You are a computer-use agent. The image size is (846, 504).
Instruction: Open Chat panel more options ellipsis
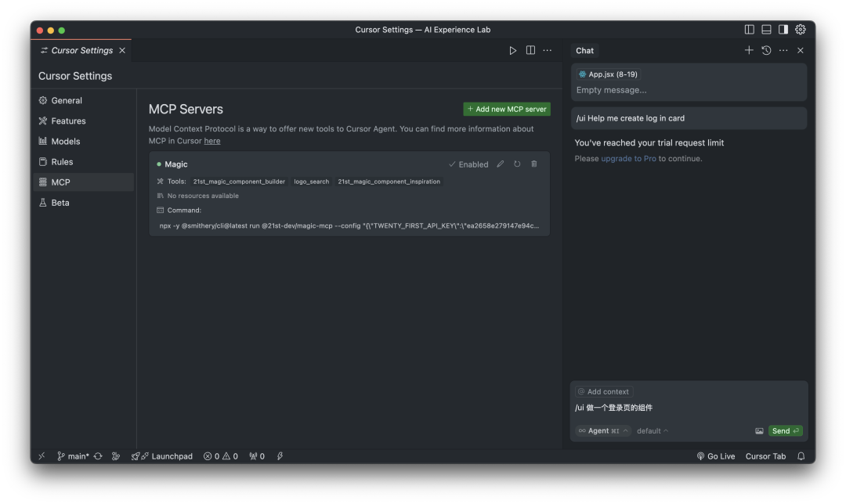pyautogui.click(x=783, y=50)
